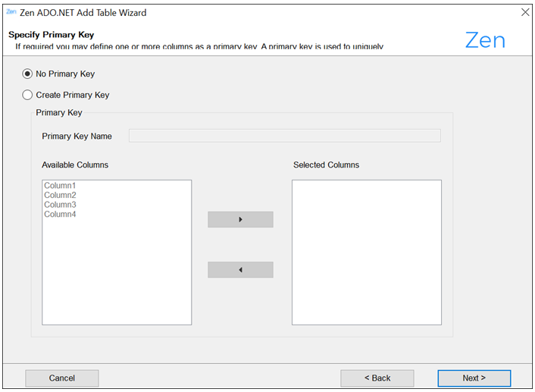Proceed with the Next button
Screen dimensions: 535x392
tap(474, 378)
